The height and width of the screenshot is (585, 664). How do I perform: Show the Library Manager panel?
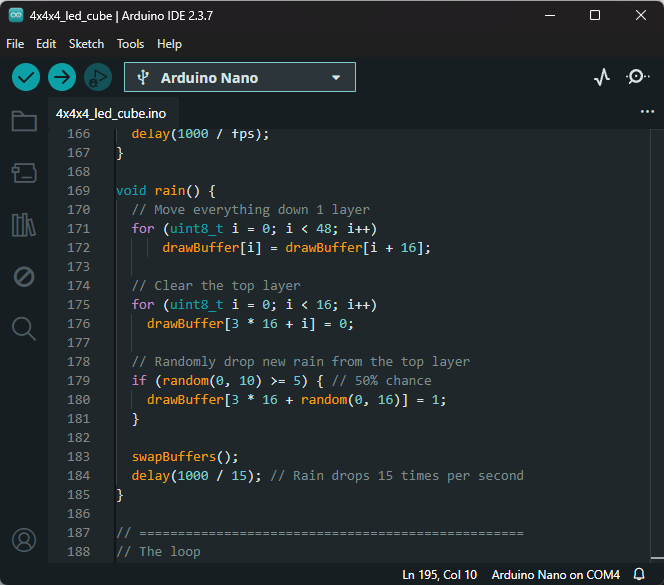click(x=24, y=225)
